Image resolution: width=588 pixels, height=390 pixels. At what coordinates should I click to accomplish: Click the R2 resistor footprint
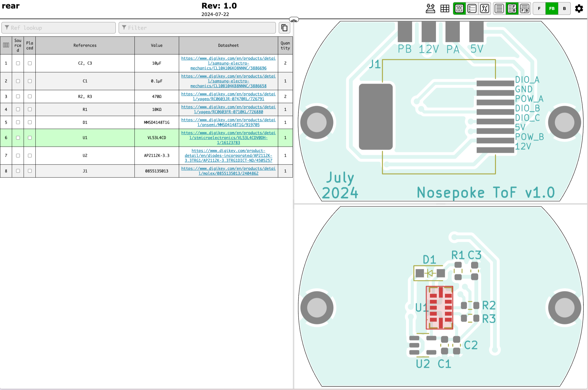(470, 305)
